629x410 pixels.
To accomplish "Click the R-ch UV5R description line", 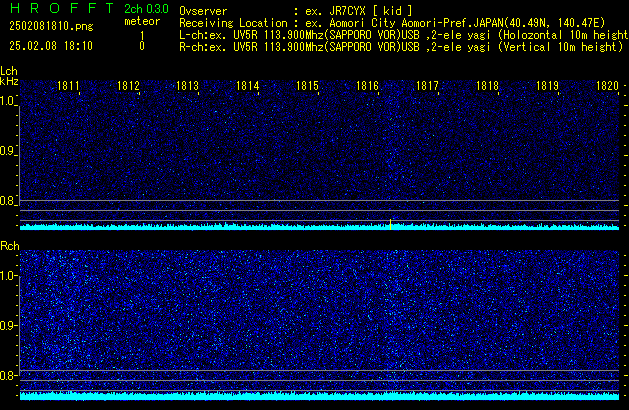I will pos(401,47).
